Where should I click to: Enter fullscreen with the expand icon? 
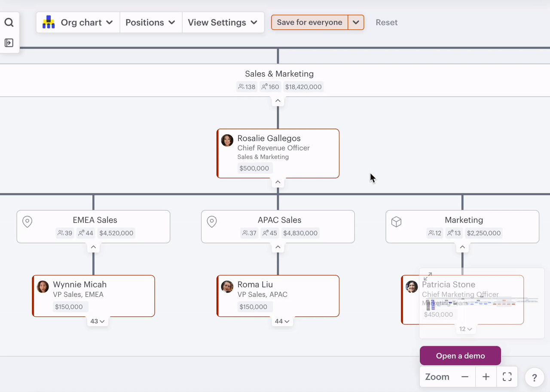click(x=507, y=377)
